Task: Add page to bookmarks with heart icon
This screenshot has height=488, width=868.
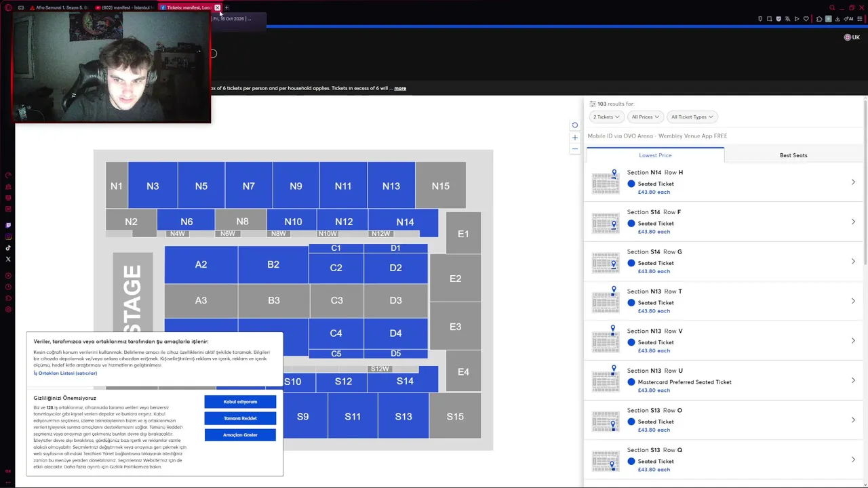Action: (x=806, y=19)
